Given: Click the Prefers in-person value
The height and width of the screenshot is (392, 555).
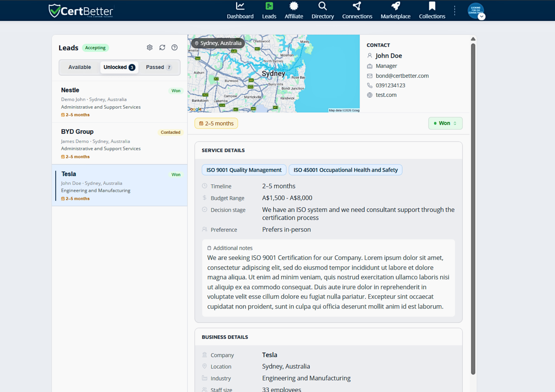Looking at the screenshot, I should [286, 230].
